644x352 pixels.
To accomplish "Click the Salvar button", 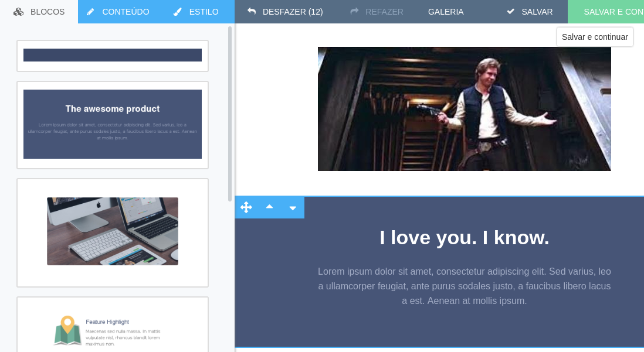I will tap(530, 12).
